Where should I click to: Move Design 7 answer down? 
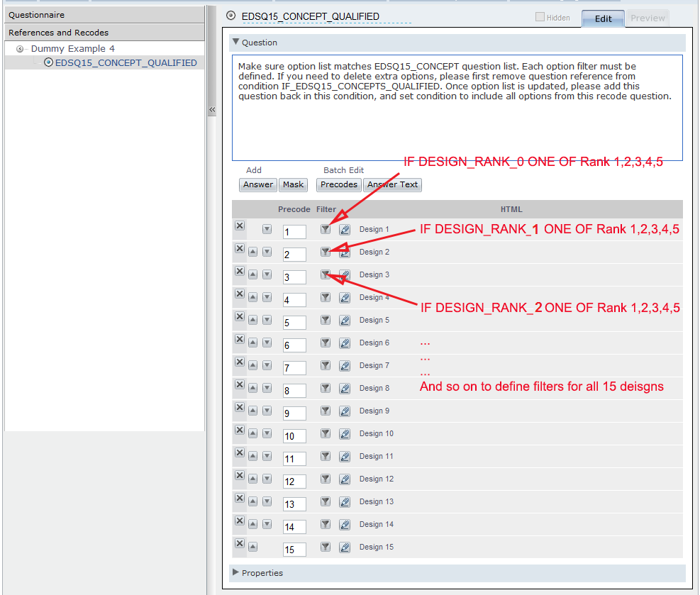(267, 365)
